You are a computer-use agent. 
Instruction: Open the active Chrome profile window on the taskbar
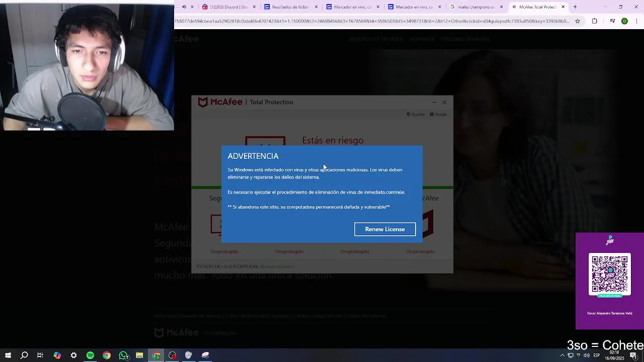pos(156,355)
